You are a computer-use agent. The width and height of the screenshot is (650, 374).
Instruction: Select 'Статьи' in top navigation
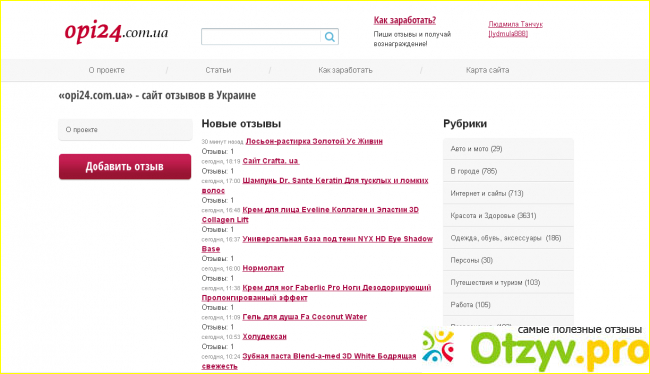tap(218, 70)
